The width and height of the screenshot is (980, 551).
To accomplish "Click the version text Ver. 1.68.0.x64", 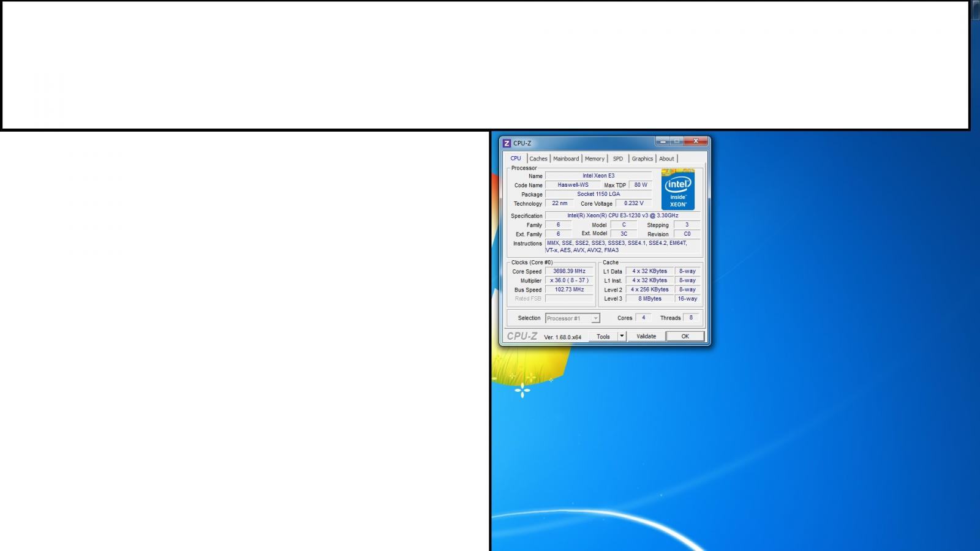I will [x=562, y=337].
